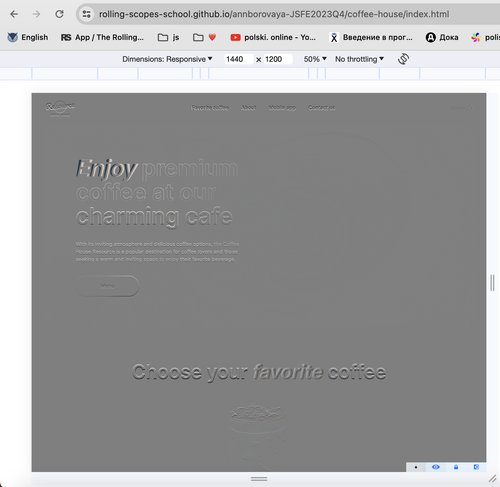Image resolution: width=500 pixels, height=487 pixels.
Task: Click the coffee cup slider image
Action: 258,437
